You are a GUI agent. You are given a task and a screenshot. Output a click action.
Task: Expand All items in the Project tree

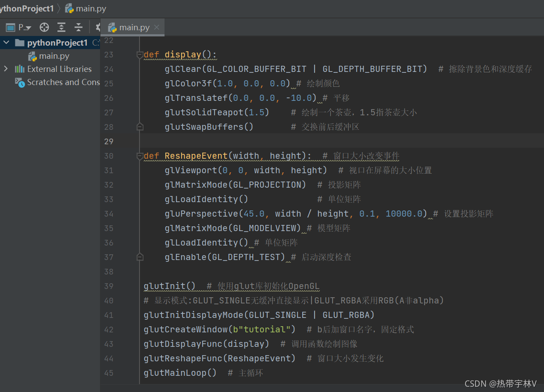pos(61,27)
